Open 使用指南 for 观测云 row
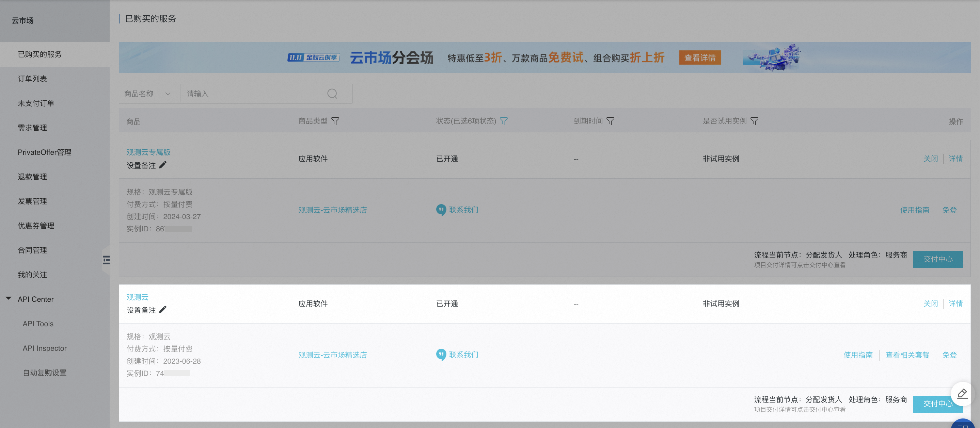 pos(858,355)
